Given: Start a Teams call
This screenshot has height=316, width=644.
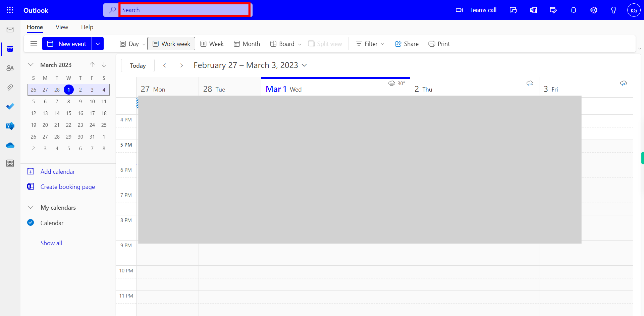Looking at the screenshot, I should [x=476, y=10].
